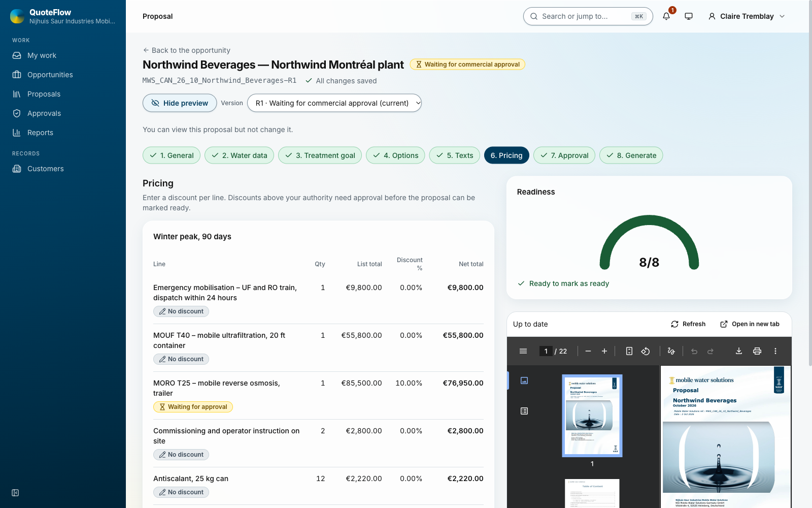Show the PDF document outline view

pyautogui.click(x=524, y=411)
